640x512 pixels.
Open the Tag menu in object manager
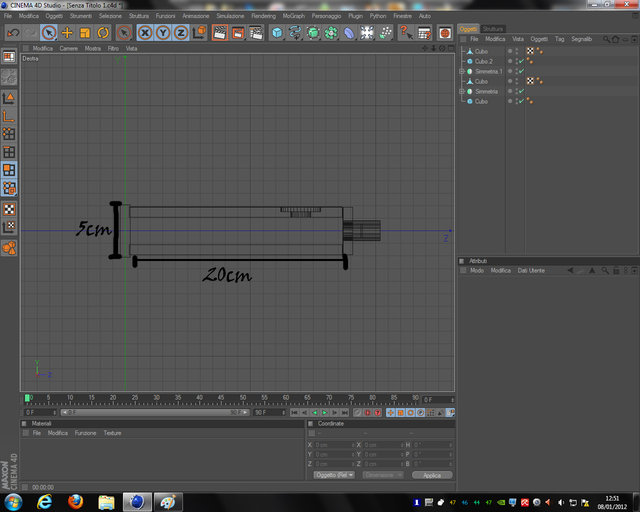(559, 39)
